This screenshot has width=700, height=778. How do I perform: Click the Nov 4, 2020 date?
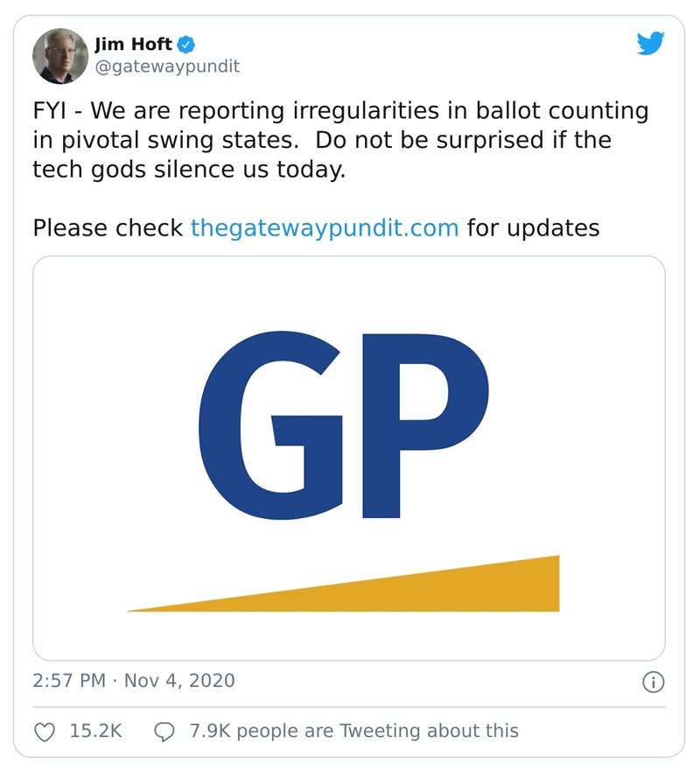click(x=180, y=680)
